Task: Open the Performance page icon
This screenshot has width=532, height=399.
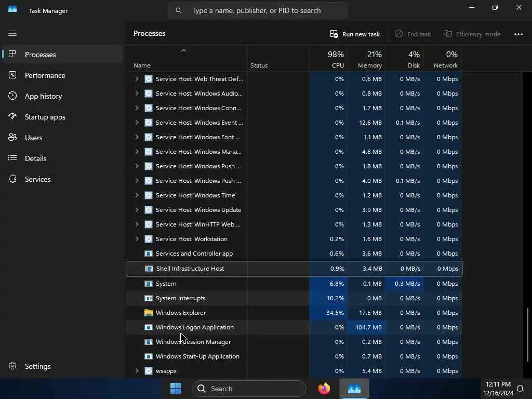Action: tap(12, 75)
